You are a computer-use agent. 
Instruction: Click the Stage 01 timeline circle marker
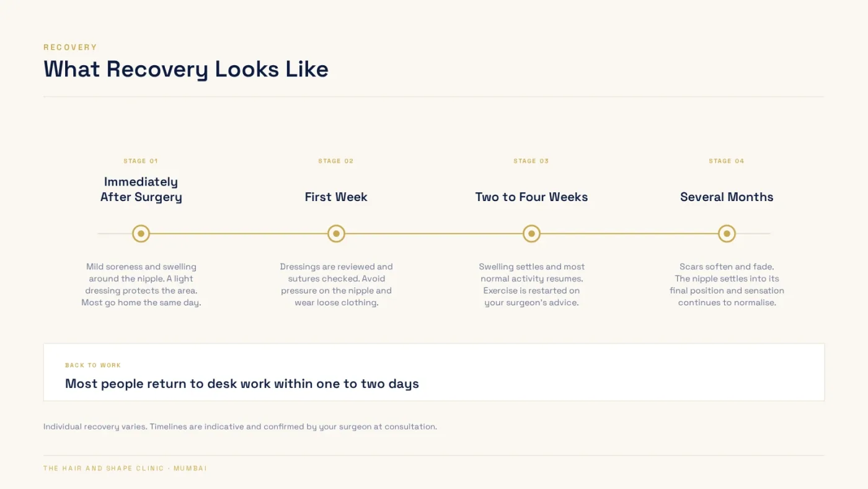click(141, 234)
